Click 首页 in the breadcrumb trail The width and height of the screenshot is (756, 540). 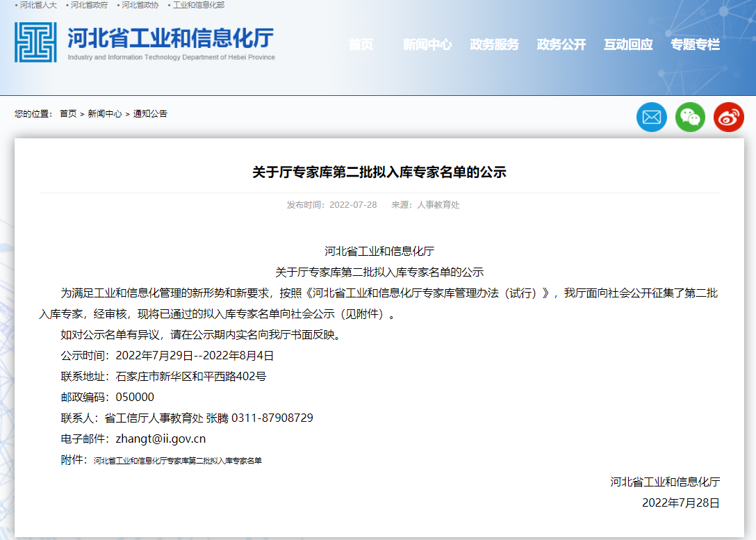(x=68, y=114)
